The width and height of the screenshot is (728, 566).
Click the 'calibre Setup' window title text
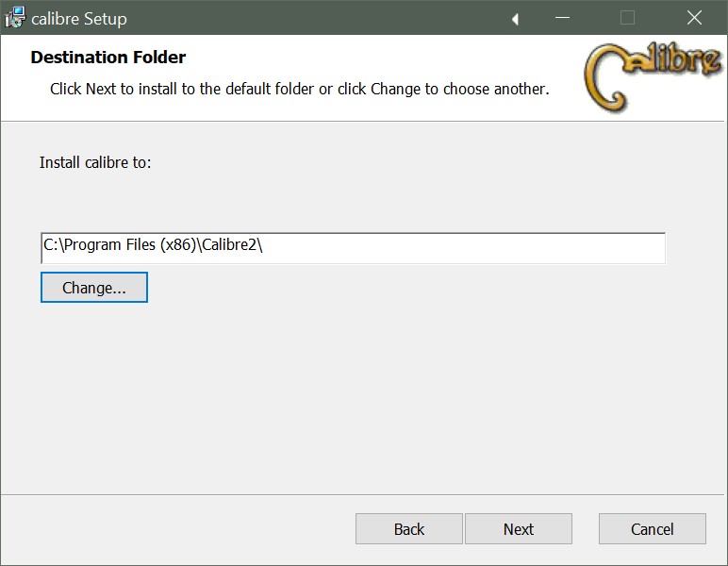tap(79, 19)
